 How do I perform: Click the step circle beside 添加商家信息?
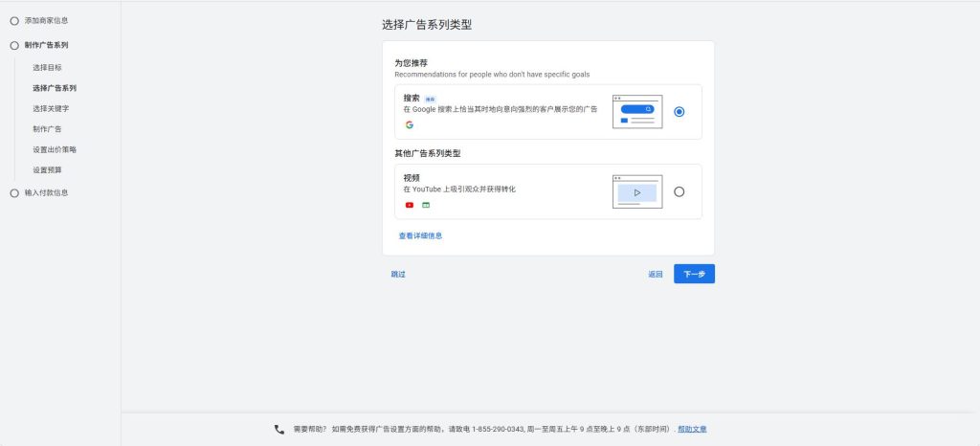[14, 20]
